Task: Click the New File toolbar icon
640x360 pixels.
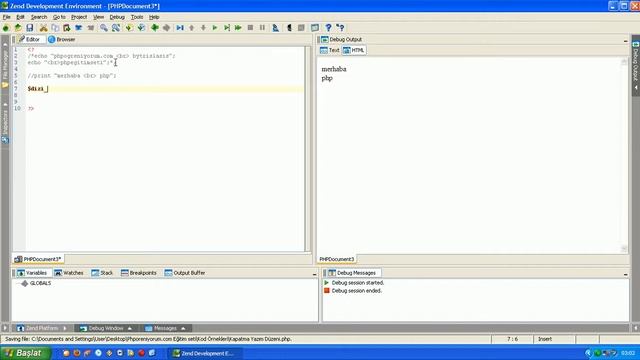Action: point(6,28)
